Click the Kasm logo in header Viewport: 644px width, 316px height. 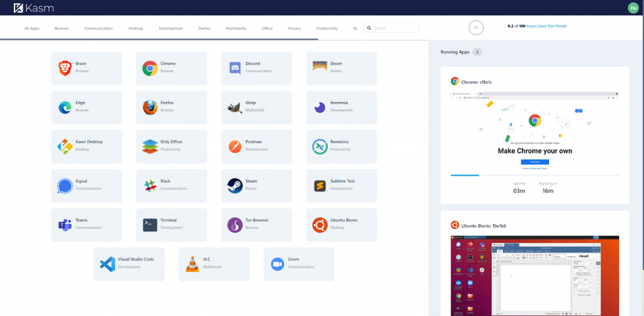click(34, 8)
